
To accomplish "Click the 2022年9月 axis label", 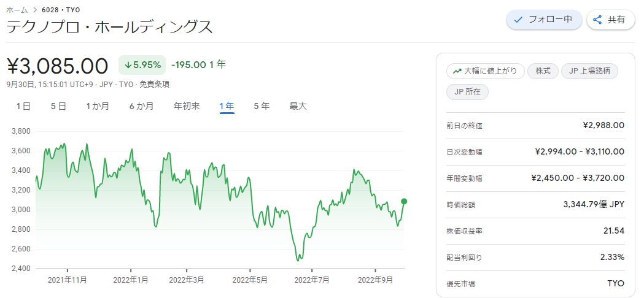I will [375, 280].
